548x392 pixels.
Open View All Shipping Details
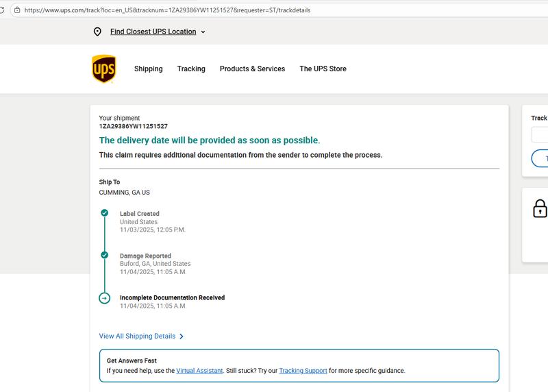(x=137, y=336)
